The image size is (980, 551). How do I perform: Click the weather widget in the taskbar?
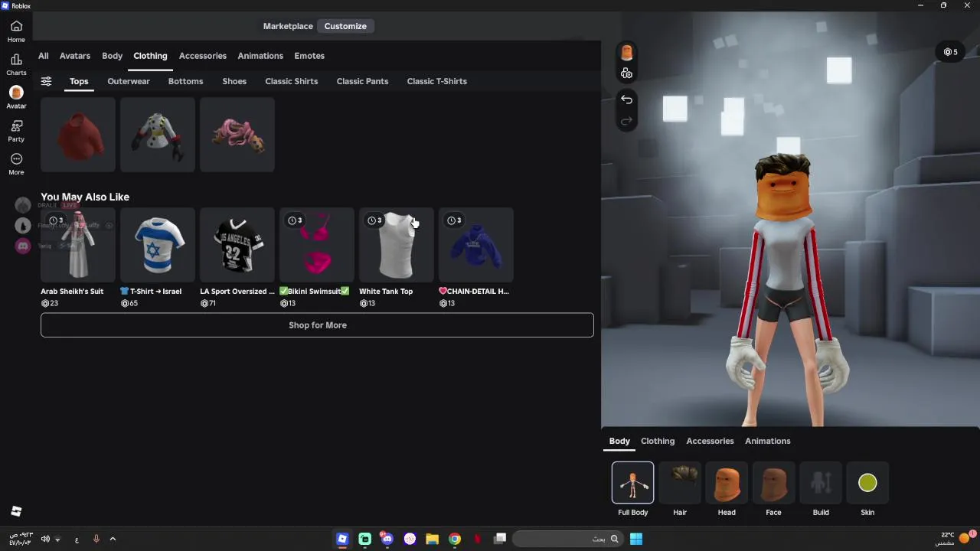click(x=954, y=539)
